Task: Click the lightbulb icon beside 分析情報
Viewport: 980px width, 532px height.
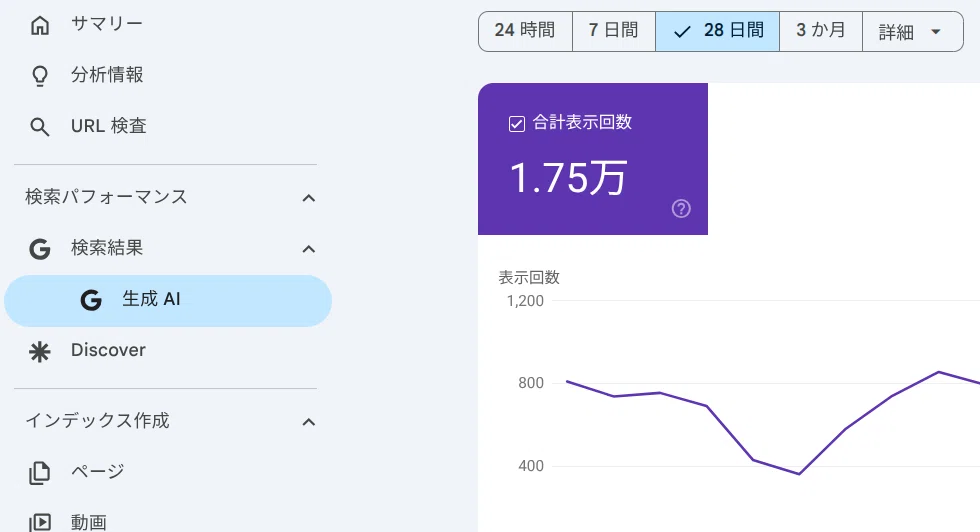Action: pyautogui.click(x=40, y=76)
